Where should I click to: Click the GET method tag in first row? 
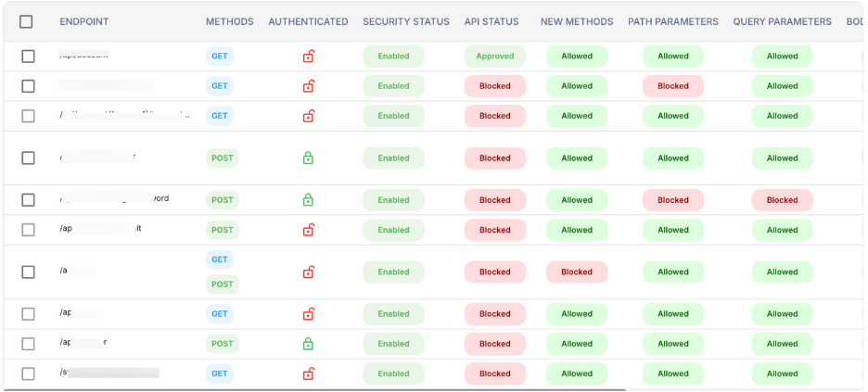pyautogui.click(x=219, y=56)
